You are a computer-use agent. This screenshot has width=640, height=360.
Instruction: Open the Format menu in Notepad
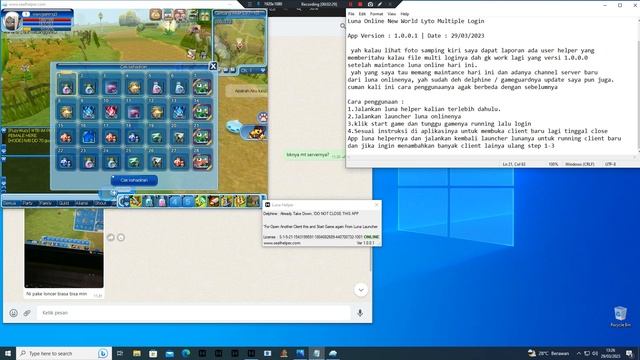[376, 14]
